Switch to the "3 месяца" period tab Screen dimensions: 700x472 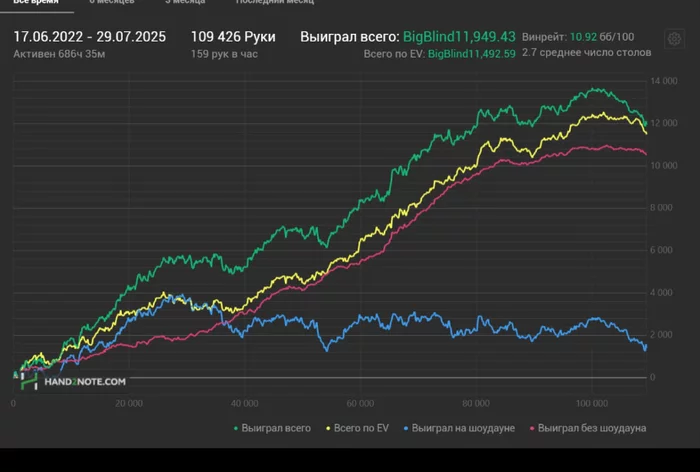pyautogui.click(x=185, y=2)
